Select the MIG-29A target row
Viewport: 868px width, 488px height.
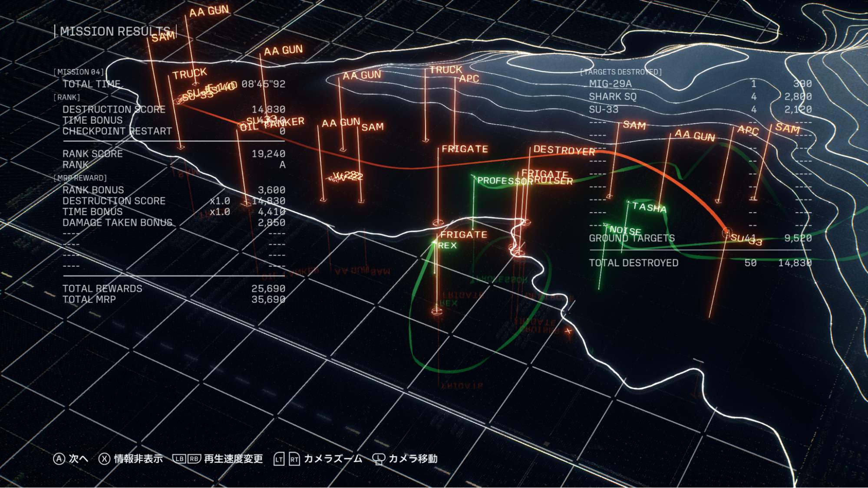(x=700, y=84)
